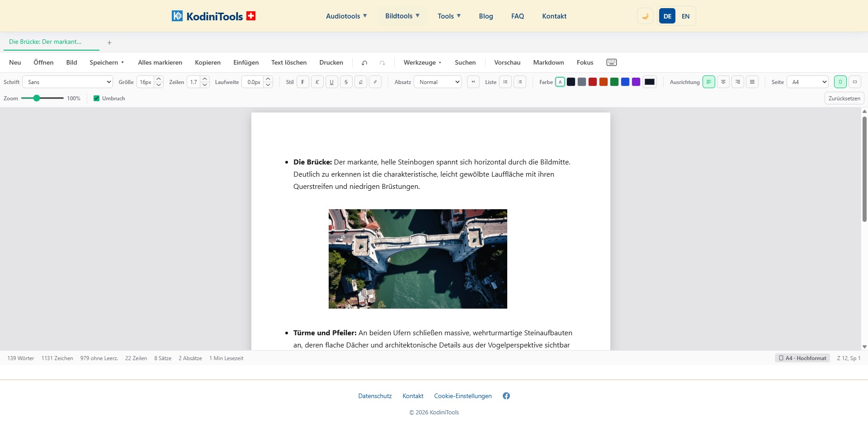
Task: Enable Fokus mode
Action: pyautogui.click(x=585, y=62)
